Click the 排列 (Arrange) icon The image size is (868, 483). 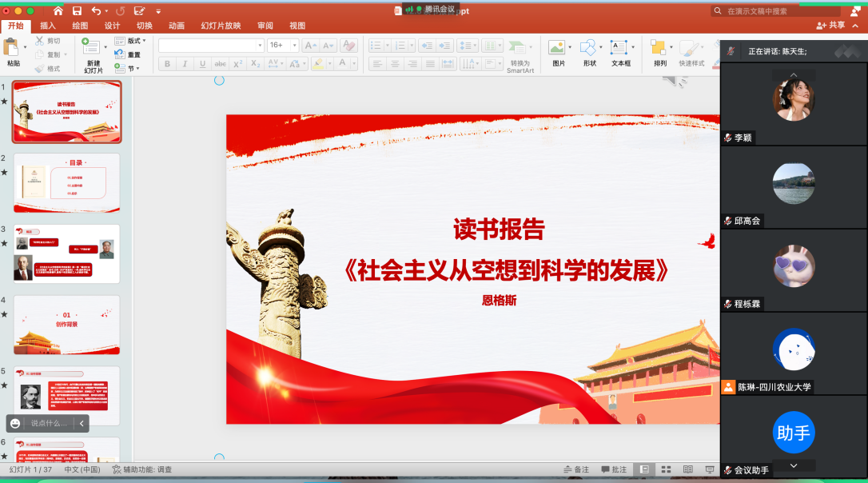[x=659, y=48]
